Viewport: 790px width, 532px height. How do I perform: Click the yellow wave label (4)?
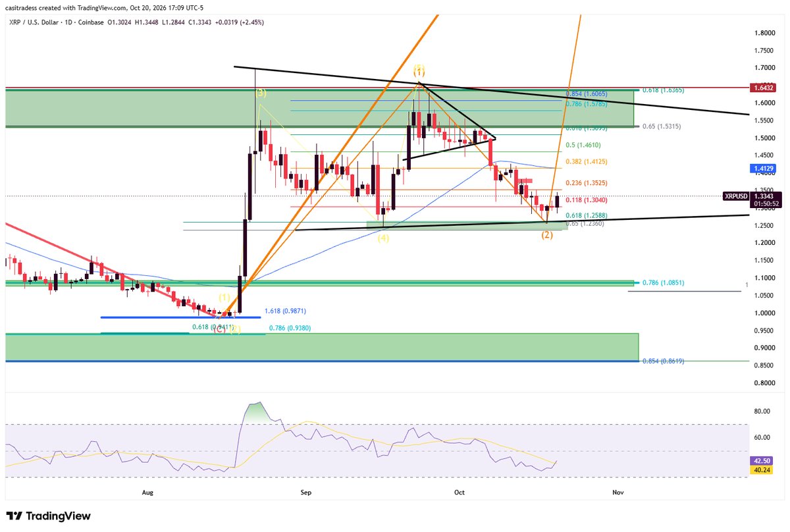coord(382,238)
